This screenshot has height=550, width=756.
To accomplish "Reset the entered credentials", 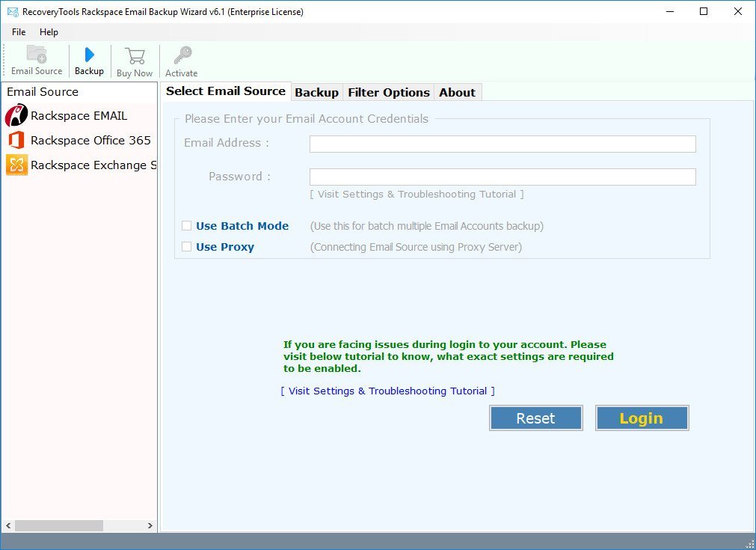I will click(535, 418).
